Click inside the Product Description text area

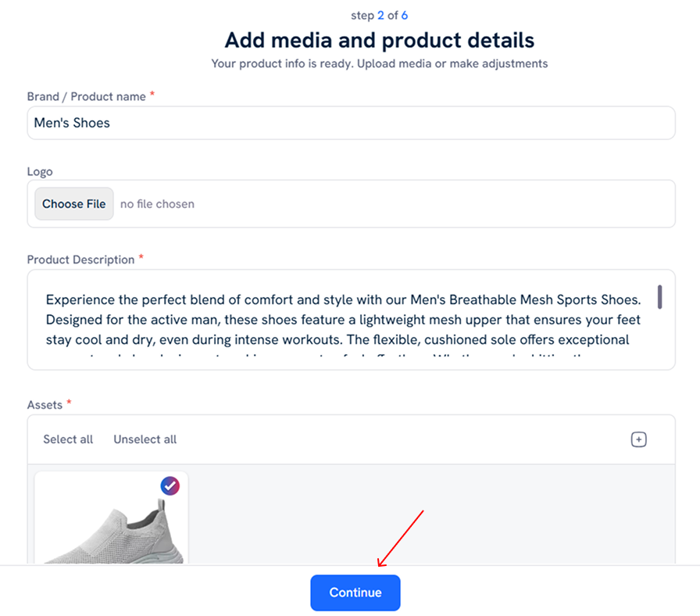click(344, 320)
